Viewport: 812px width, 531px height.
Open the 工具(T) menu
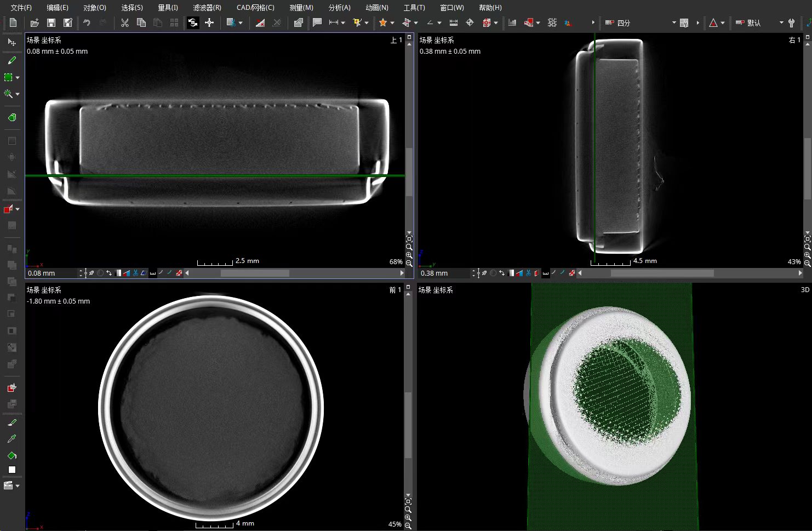click(x=414, y=8)
